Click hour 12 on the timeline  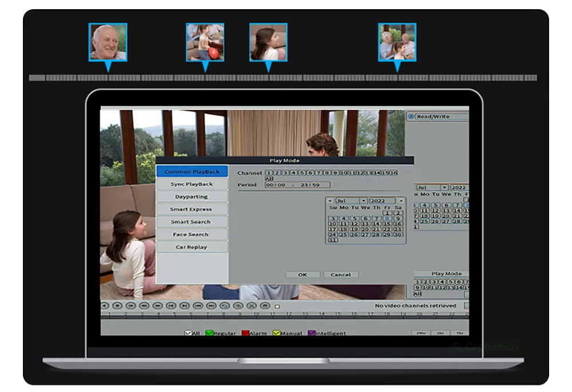pyautogui.click(x=288, y=314)
